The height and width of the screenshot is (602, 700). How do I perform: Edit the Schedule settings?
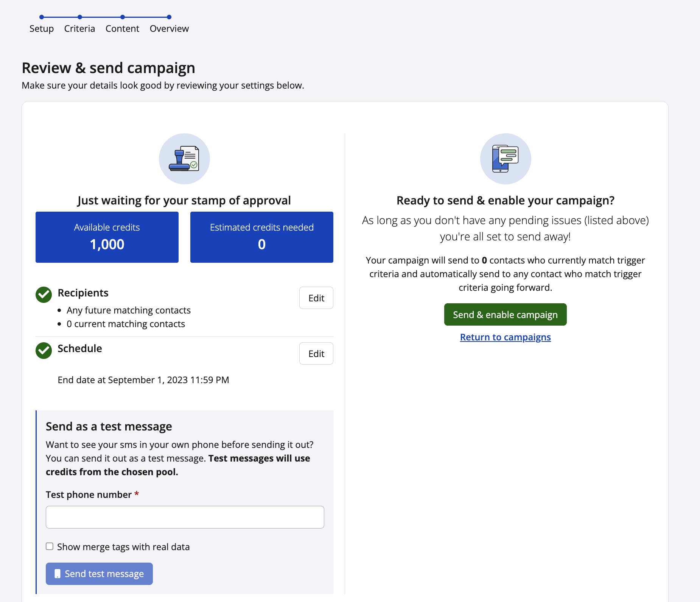tap(316, 354)
